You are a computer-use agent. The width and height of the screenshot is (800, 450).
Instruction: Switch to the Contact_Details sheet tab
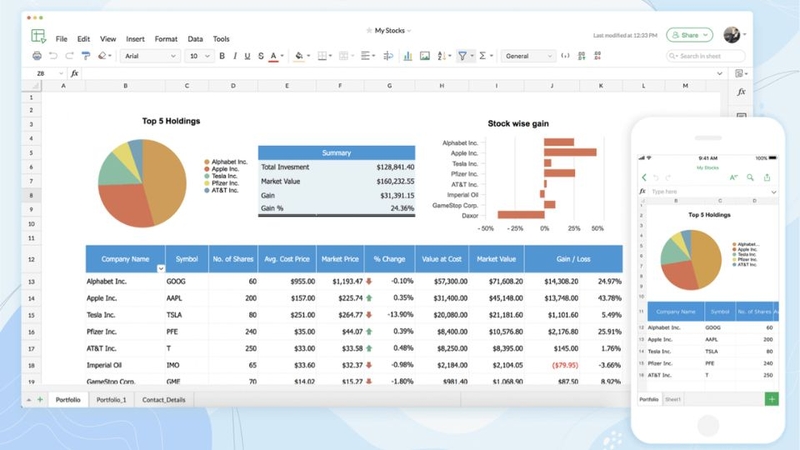point(164,399)
